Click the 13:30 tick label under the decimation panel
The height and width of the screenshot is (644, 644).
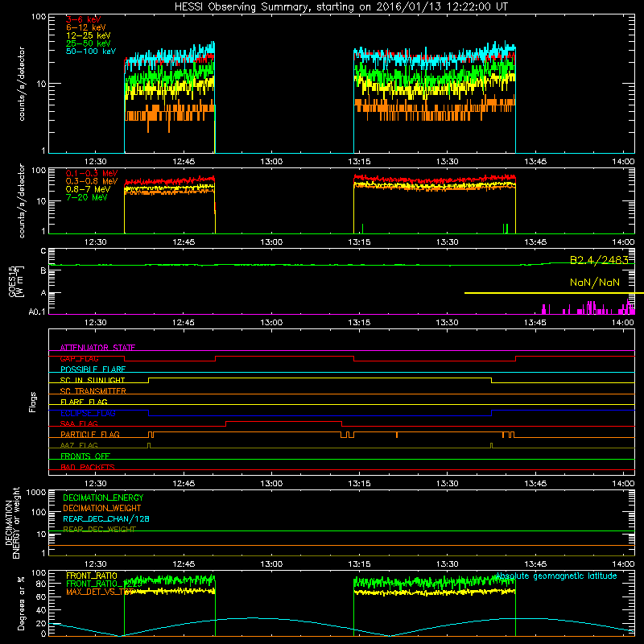(x=448, y=564)
